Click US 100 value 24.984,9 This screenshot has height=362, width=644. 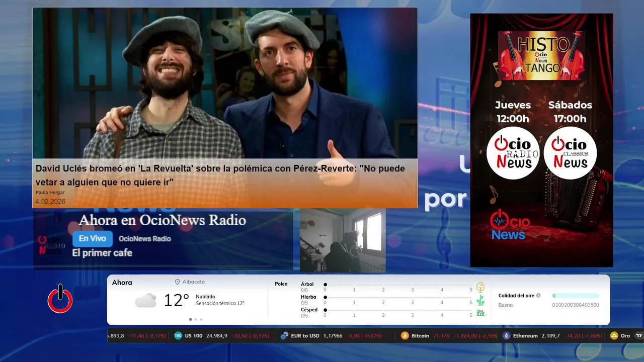(217, 336)
